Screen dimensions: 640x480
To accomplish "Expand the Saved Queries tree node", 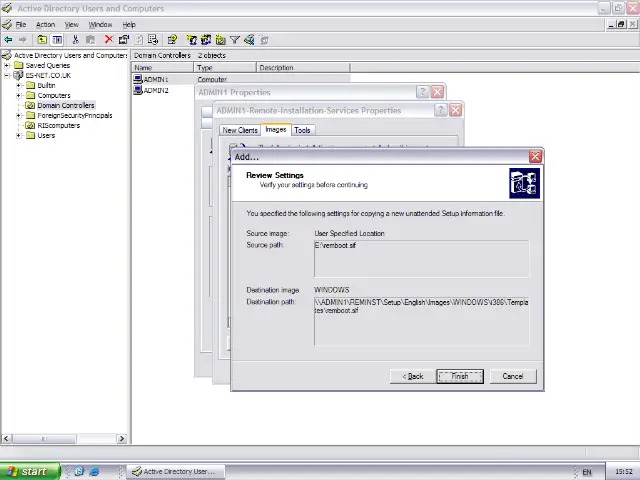I will tap(7, 65).
